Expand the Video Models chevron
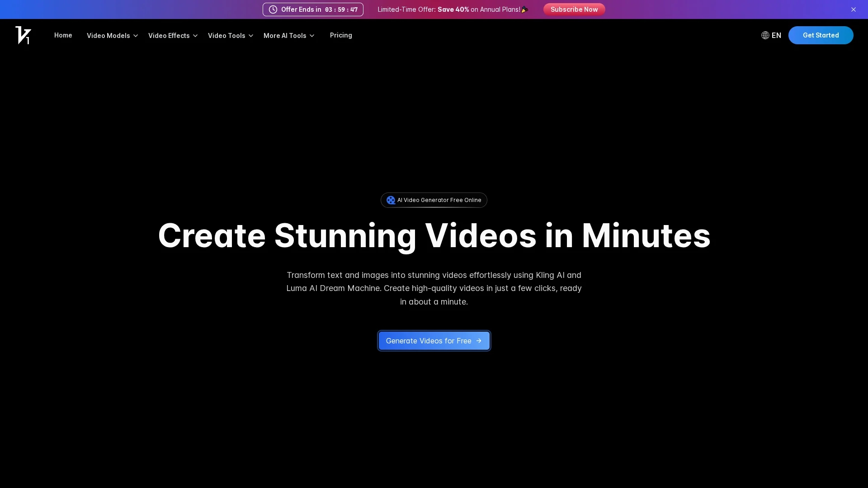Image resolution: width=868 pixels, height=488 pixels. [x=136, y=36]
